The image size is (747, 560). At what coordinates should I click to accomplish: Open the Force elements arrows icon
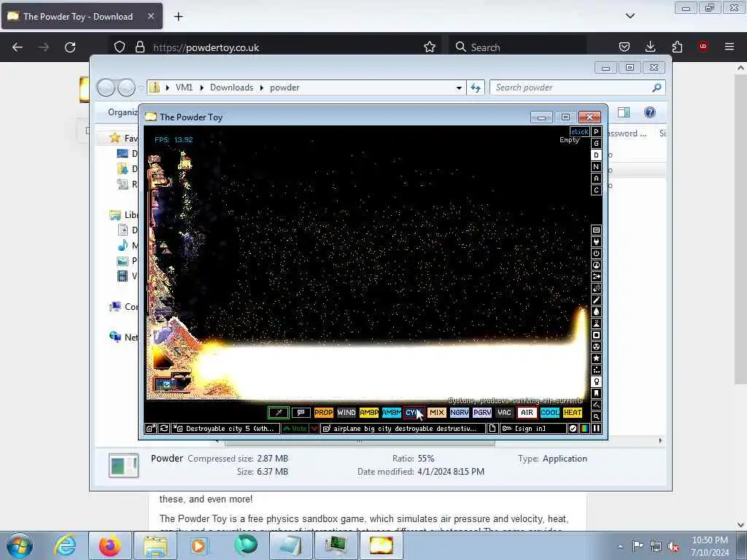click(x=596, y=276)
